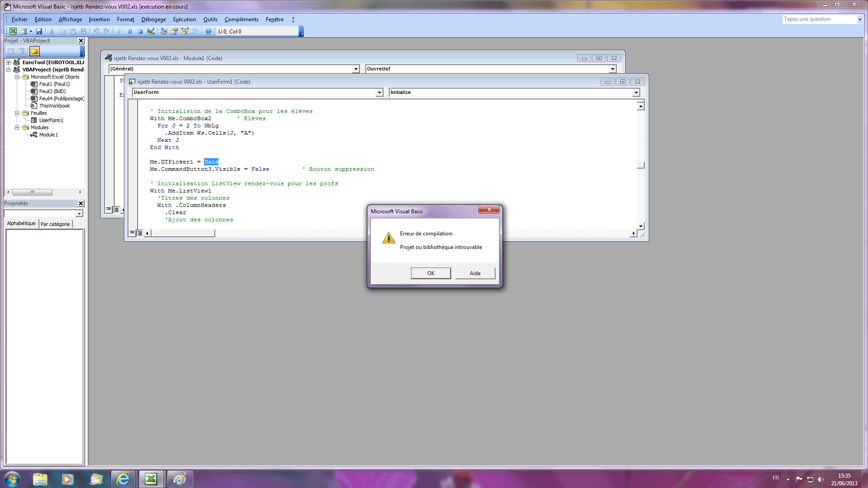Switch to Full Module View button

140,233
